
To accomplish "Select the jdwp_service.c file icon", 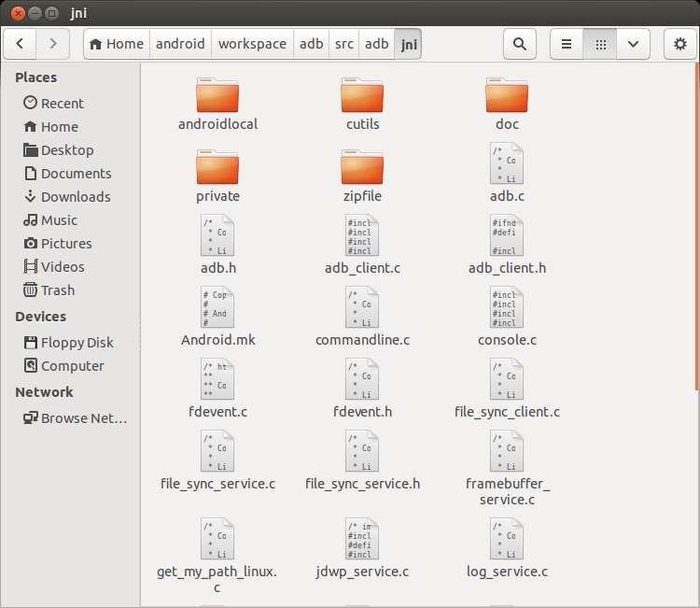I will 362,539.
